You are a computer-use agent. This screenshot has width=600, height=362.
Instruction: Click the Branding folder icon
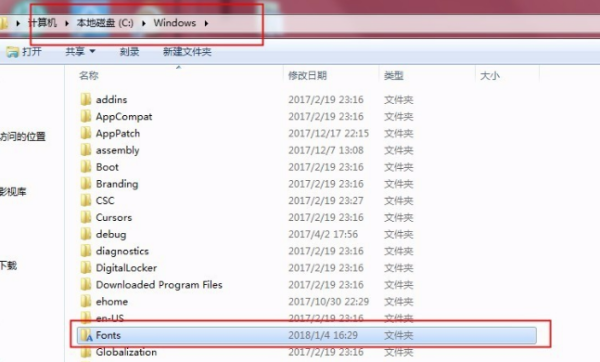(x=86, y=184)
